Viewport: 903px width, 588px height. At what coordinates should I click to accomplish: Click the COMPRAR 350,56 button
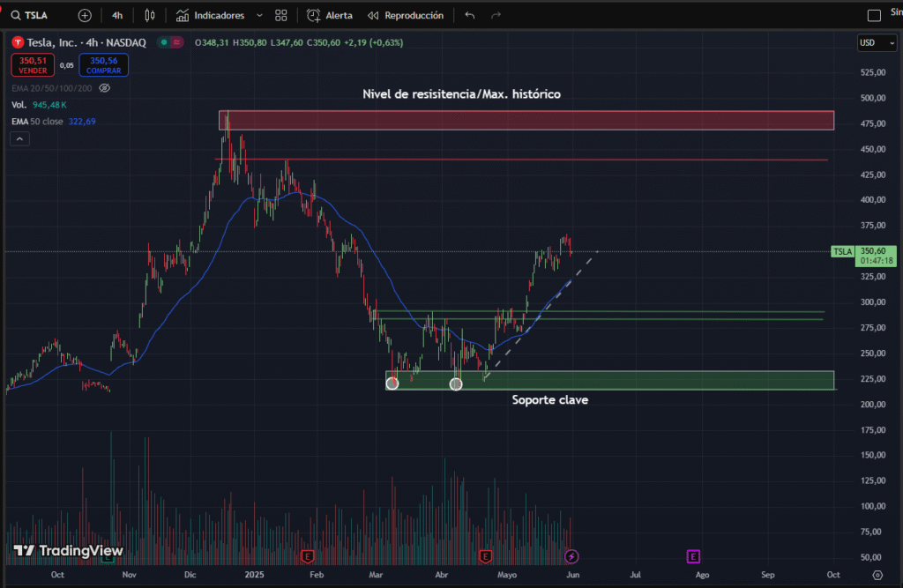point(103,64)
